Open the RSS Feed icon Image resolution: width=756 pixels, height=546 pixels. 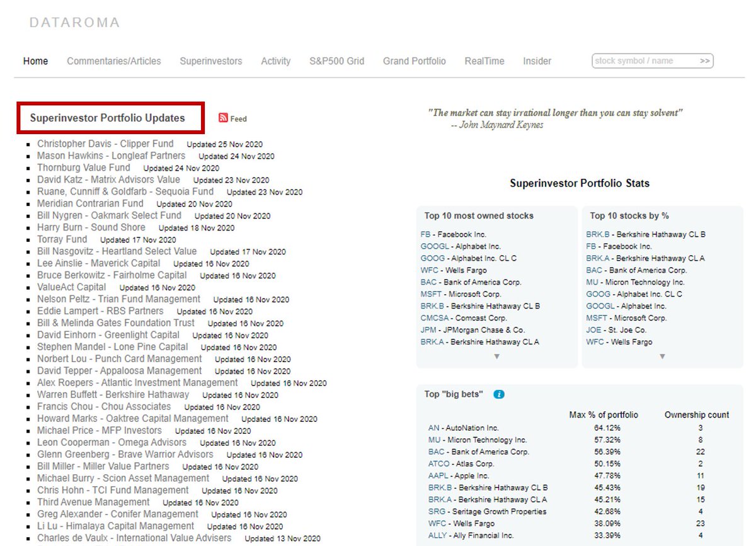pyautogui.click(x=223, y=118)
